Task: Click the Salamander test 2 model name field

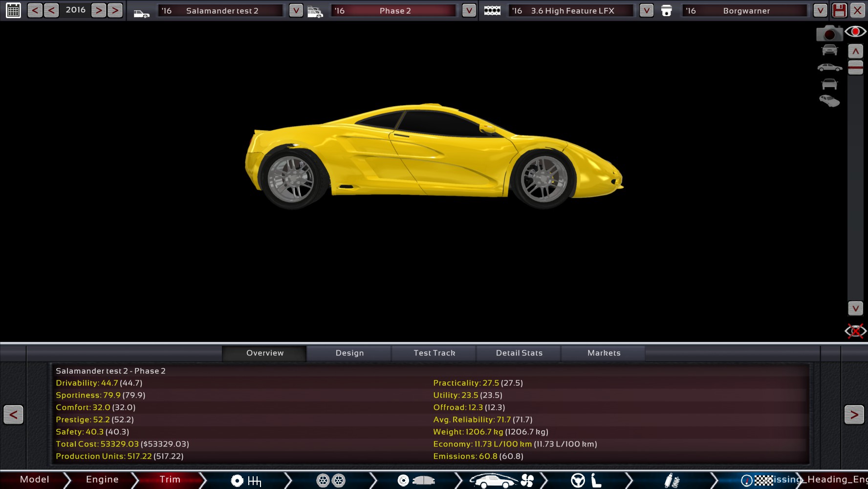Action: [221, 11]
